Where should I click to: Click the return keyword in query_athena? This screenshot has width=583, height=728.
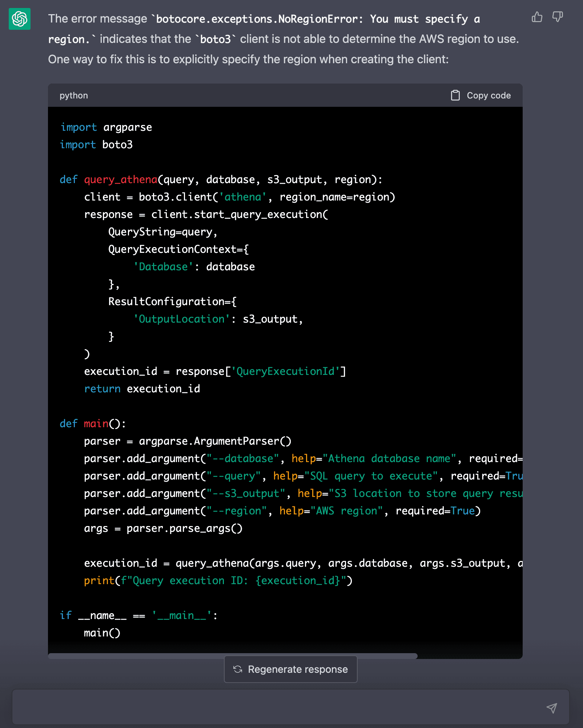pos(102,389)
